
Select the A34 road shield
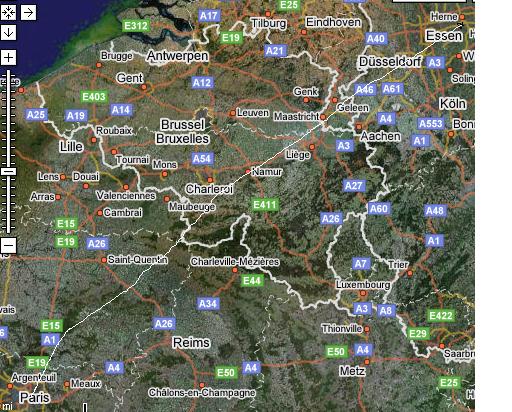point(208,304)
